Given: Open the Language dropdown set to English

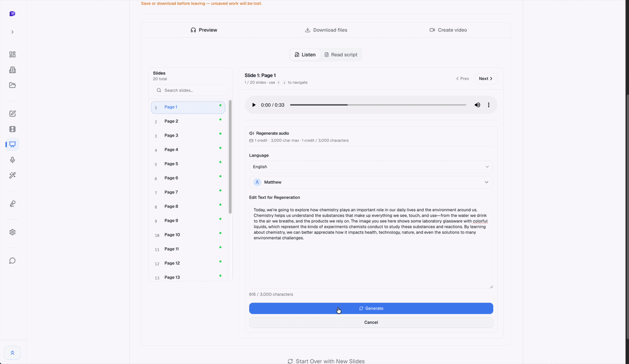Looking at the screenshot, I should click(x=371, y=167).
